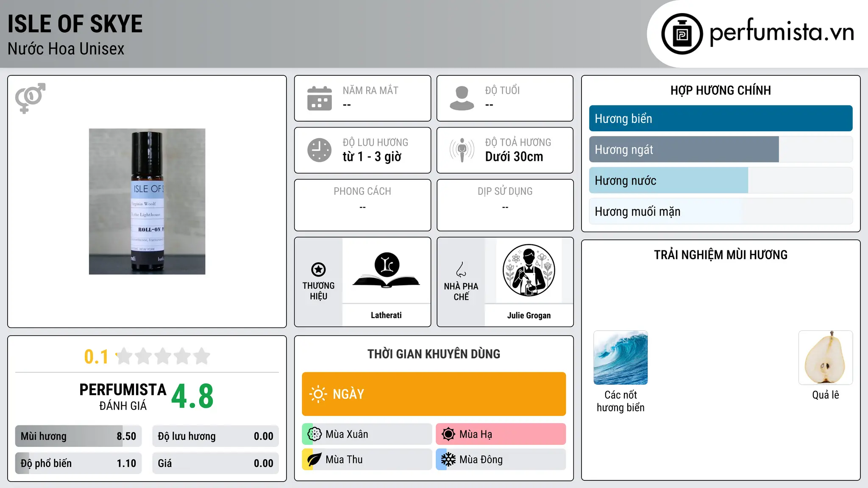Click the unisex gender symbol icon

pyautogui.click(x=30, y=98)
